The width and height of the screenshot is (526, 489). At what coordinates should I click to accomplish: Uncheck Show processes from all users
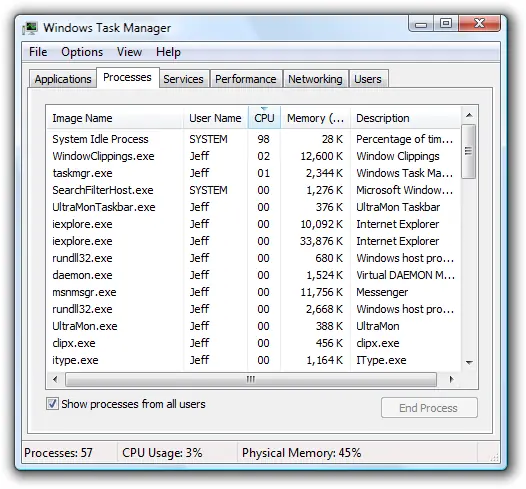52,403
